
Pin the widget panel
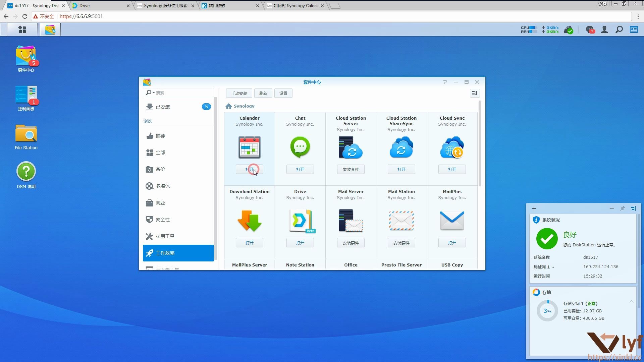click(x=623, y=208)
